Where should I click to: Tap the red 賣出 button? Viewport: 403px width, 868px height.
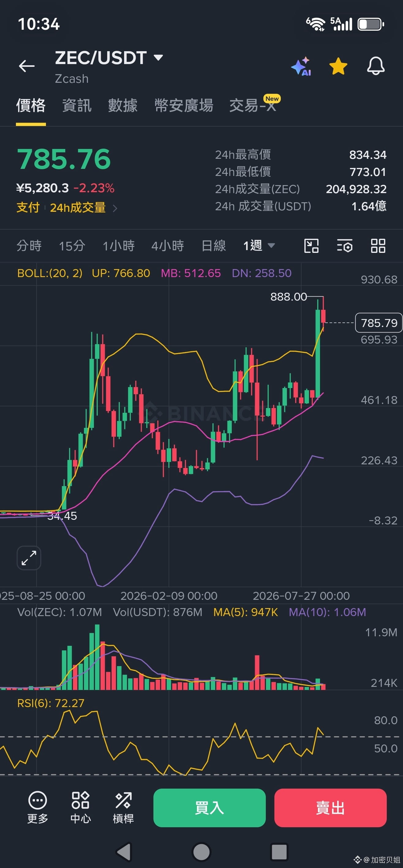pyautogui.click(x=330, y=808)
